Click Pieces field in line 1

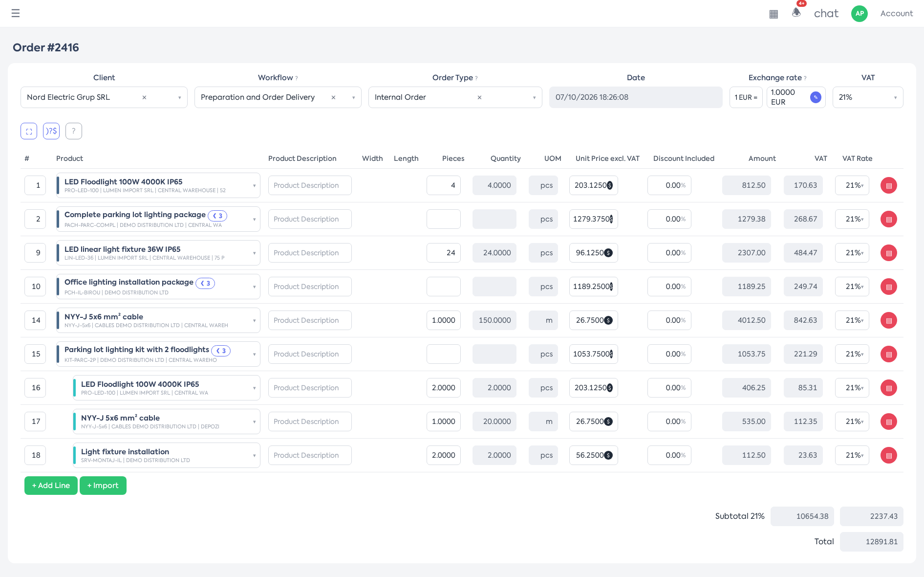444,185
